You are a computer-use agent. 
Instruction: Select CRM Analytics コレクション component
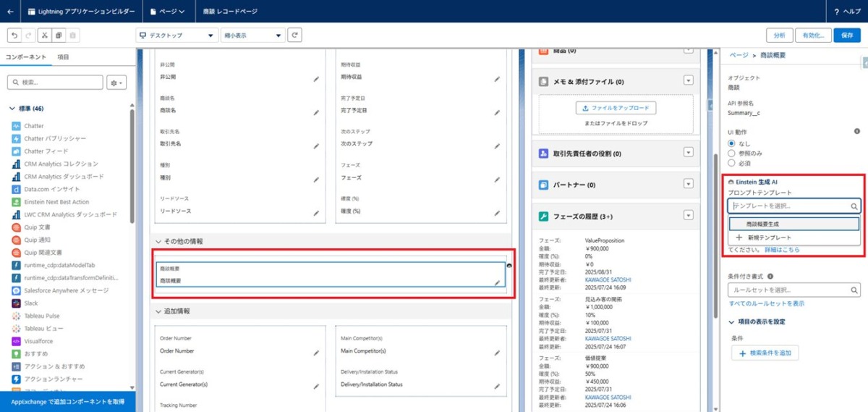56,164
